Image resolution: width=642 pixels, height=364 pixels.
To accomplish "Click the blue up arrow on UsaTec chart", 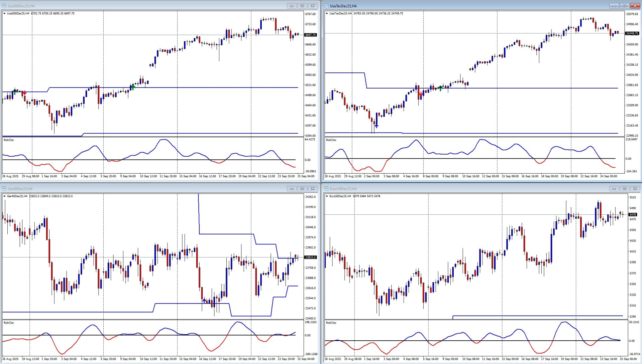I will 376,126.
